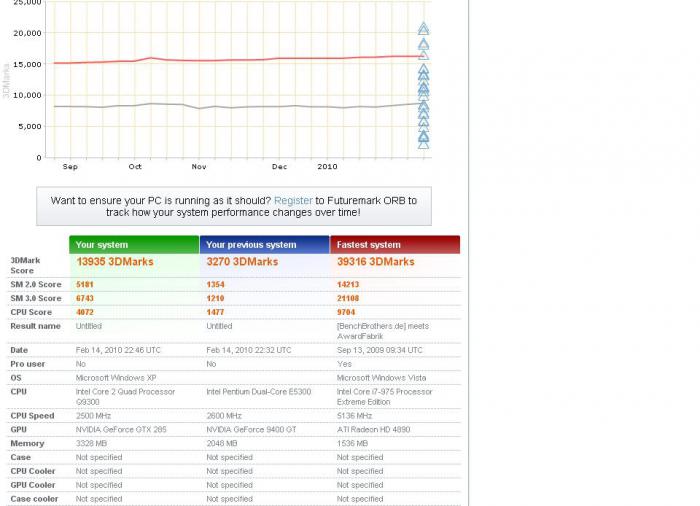
Task: Click the ATI Radeon HD 4890 entry
Action: (x=375, y=430)
